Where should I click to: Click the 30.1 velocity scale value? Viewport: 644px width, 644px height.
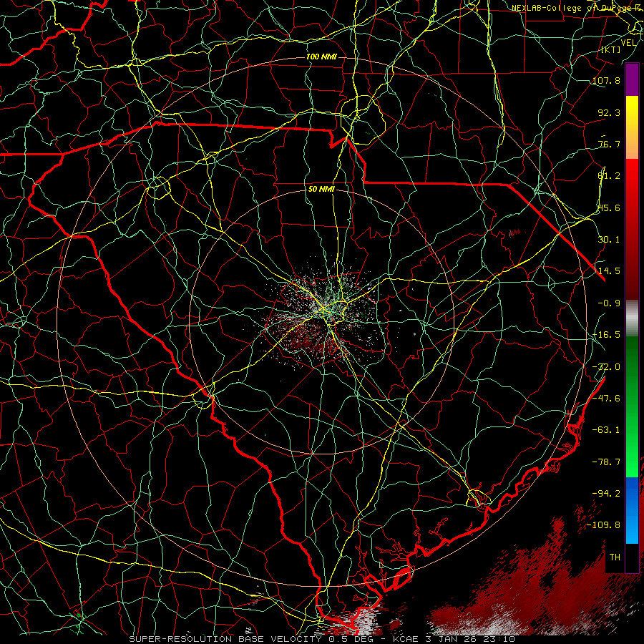click(x=609, y=240)
